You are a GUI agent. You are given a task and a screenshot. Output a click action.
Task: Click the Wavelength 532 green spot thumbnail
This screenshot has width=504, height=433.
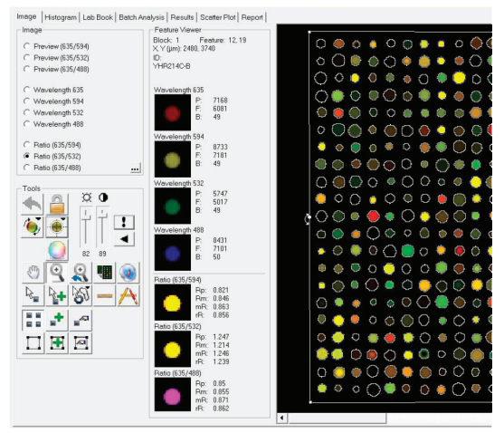[173, 206]
